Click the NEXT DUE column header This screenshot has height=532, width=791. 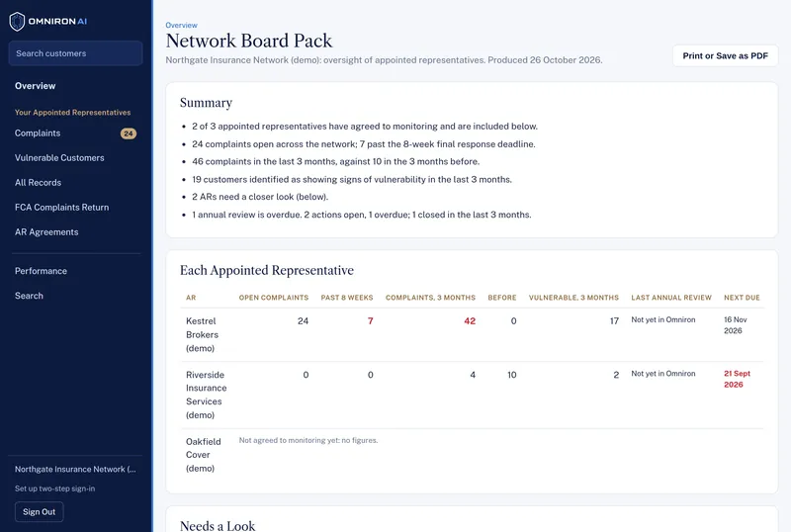[742, 298]
